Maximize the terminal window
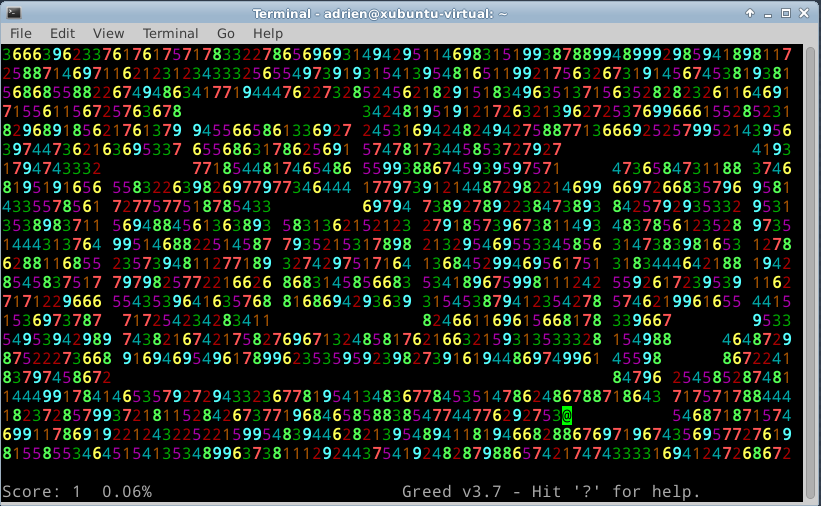 coord(786,13)
